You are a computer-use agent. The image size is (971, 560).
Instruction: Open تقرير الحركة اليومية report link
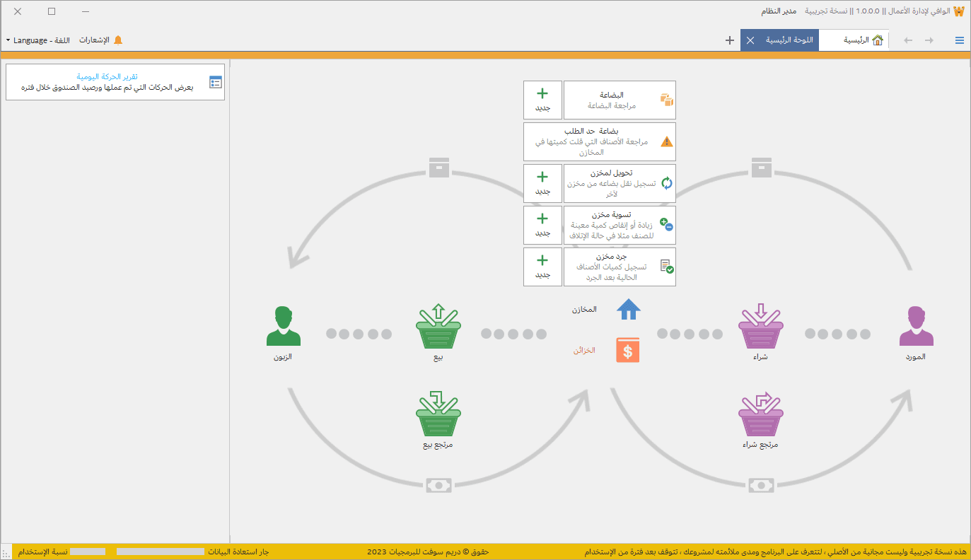click(107, 76)
